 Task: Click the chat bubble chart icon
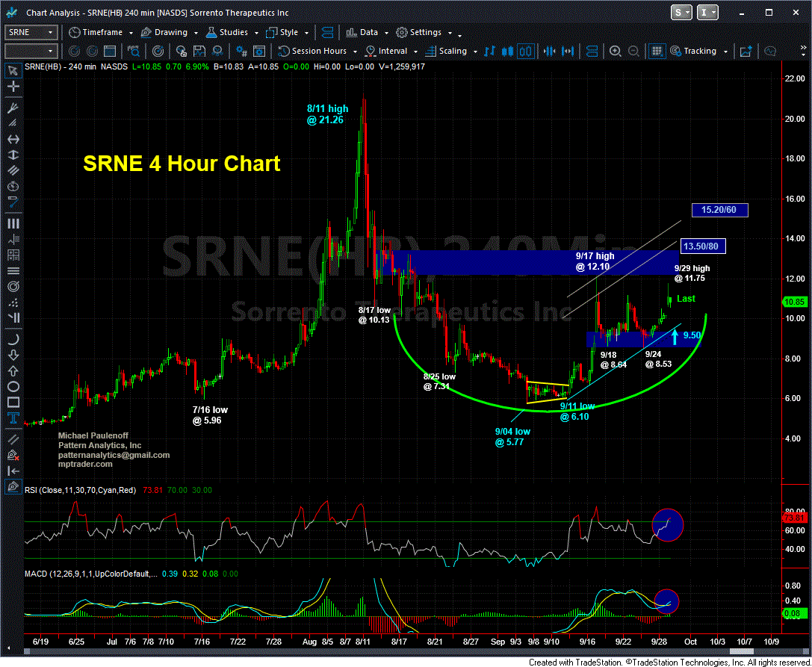(770, 52)
